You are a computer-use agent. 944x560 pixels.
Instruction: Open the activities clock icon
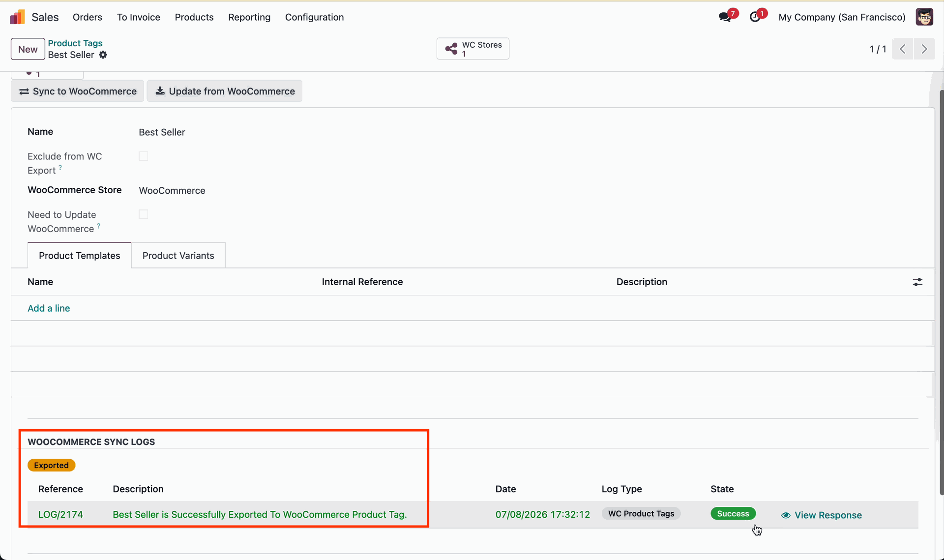pos(755,17)
